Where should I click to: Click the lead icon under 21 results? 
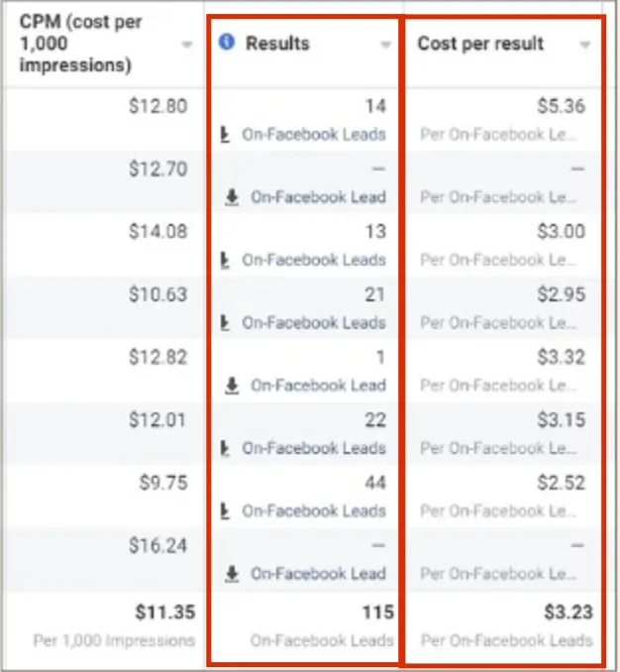[225, 322]
